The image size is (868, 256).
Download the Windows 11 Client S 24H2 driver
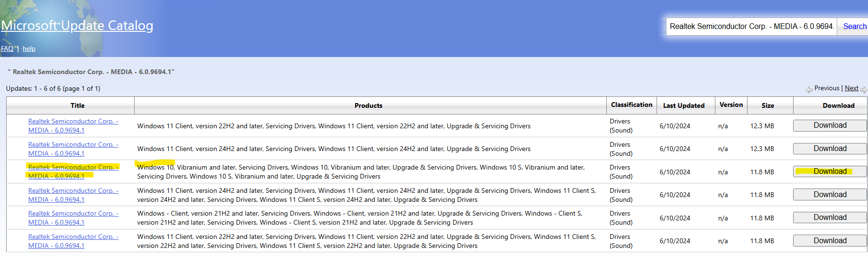coord(830,195)
